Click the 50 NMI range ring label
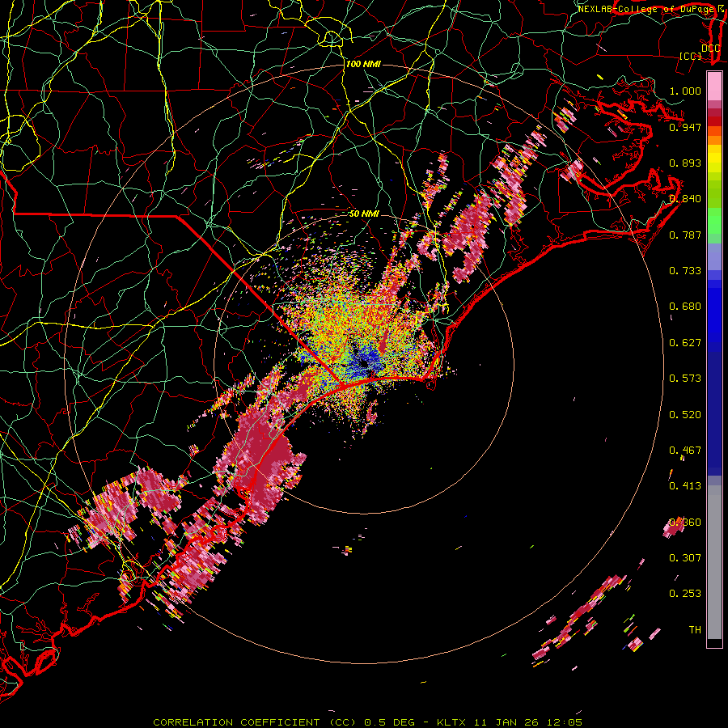The width and height of the screenshot is (728, 728). click(x=364, y=214)
